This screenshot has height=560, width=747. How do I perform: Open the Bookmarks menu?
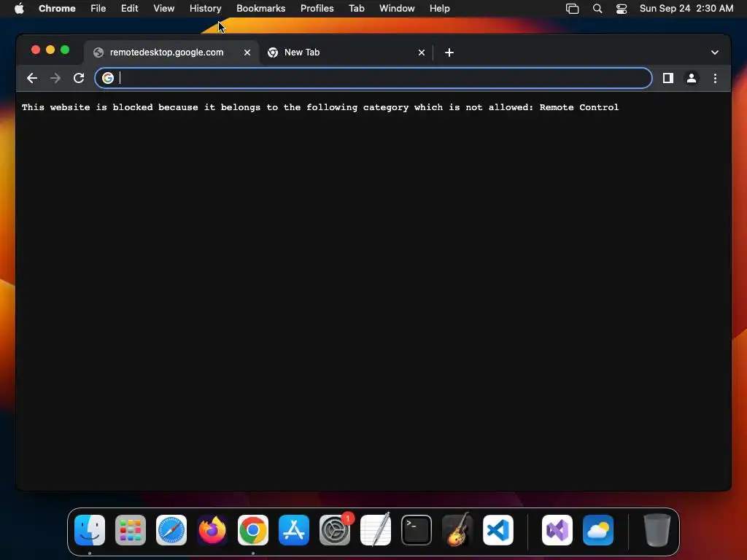coord(260,9)
